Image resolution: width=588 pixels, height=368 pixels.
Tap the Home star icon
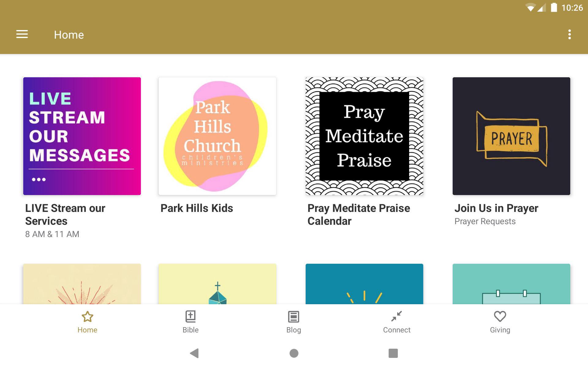coord(87,316)
